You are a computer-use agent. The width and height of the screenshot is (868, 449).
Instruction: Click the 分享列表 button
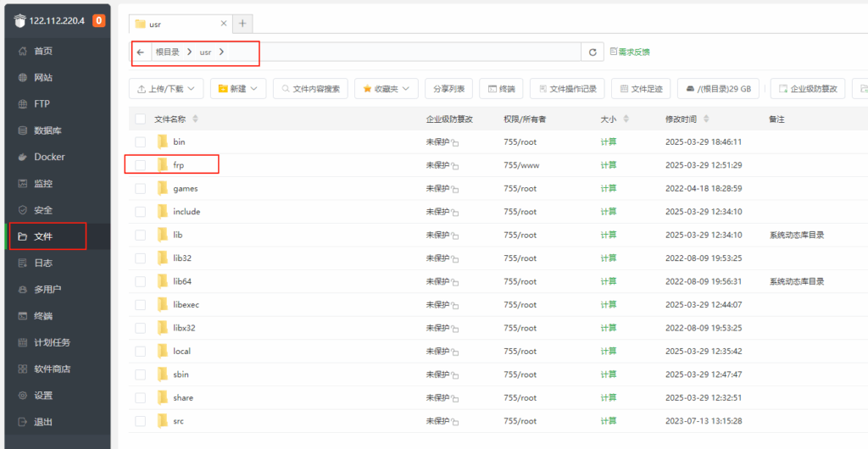pos(448,88)
